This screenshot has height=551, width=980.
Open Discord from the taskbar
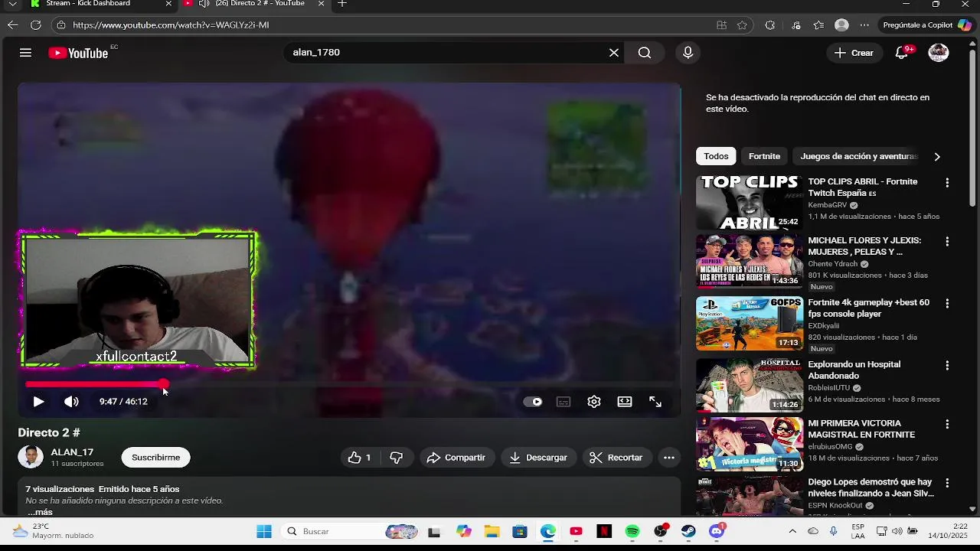click(x=717, y=531)
